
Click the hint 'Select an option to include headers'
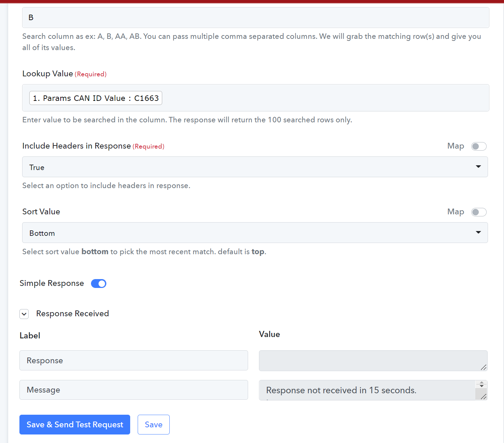coord(106,185)
